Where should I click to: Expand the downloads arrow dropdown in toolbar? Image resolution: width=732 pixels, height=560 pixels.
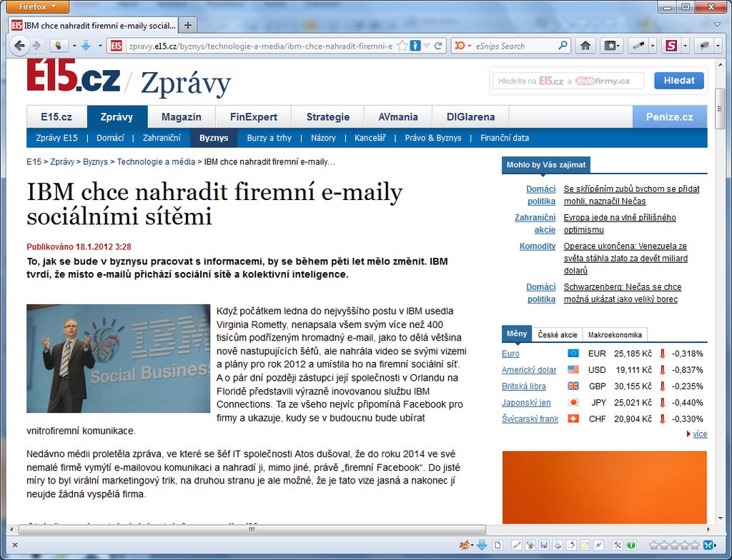pos(100,46)
